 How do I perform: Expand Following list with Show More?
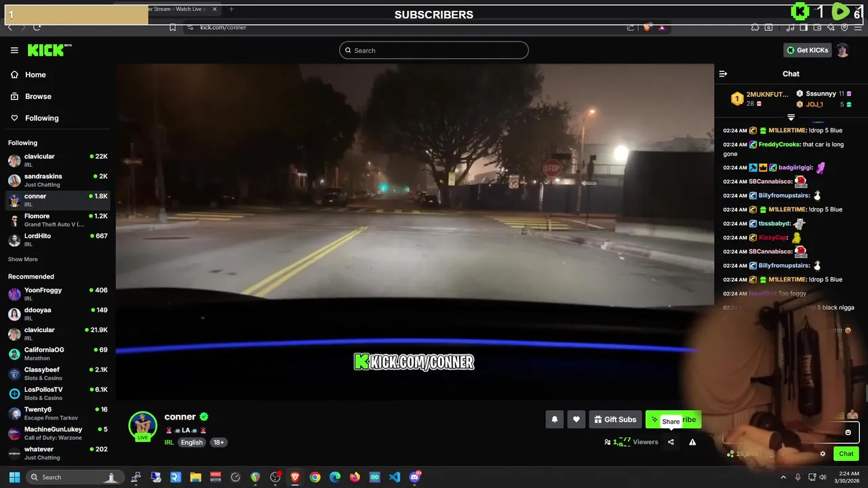coord(23,260)
